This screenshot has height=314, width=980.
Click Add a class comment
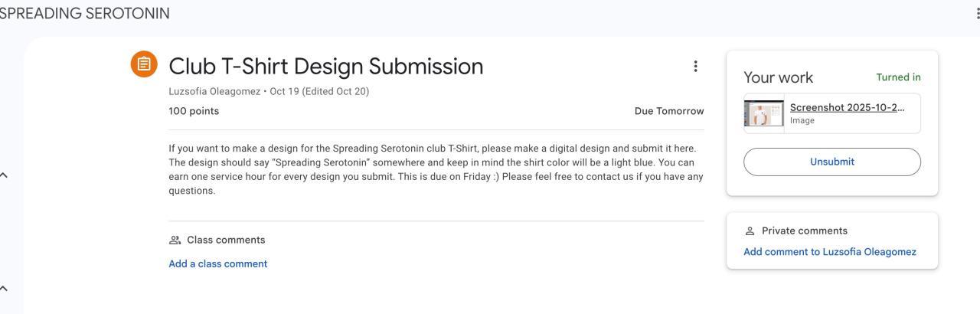click(218, 263)
